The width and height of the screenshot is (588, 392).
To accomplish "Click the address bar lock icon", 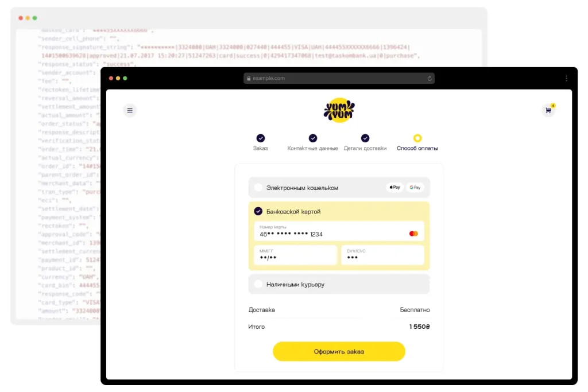I will (x=249, y=78).
